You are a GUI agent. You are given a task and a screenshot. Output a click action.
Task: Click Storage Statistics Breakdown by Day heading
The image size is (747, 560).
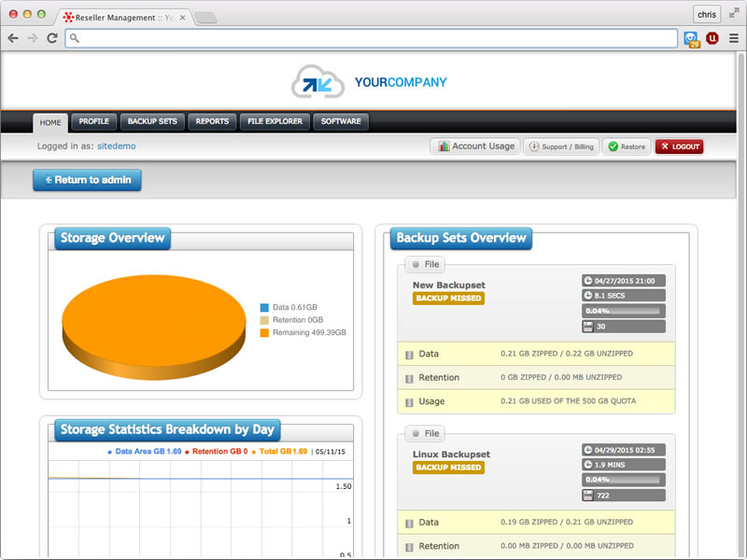coord(167,429)
